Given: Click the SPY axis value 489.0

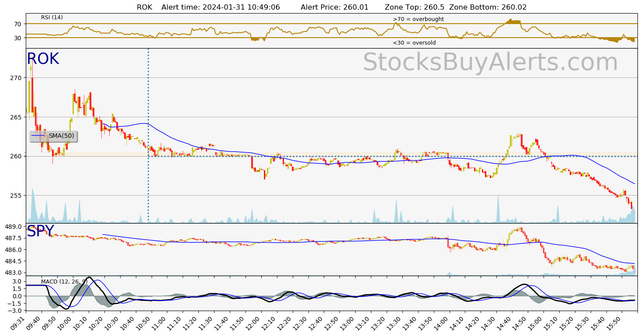Looking at the screenshot, I should (x=13, y=227).
